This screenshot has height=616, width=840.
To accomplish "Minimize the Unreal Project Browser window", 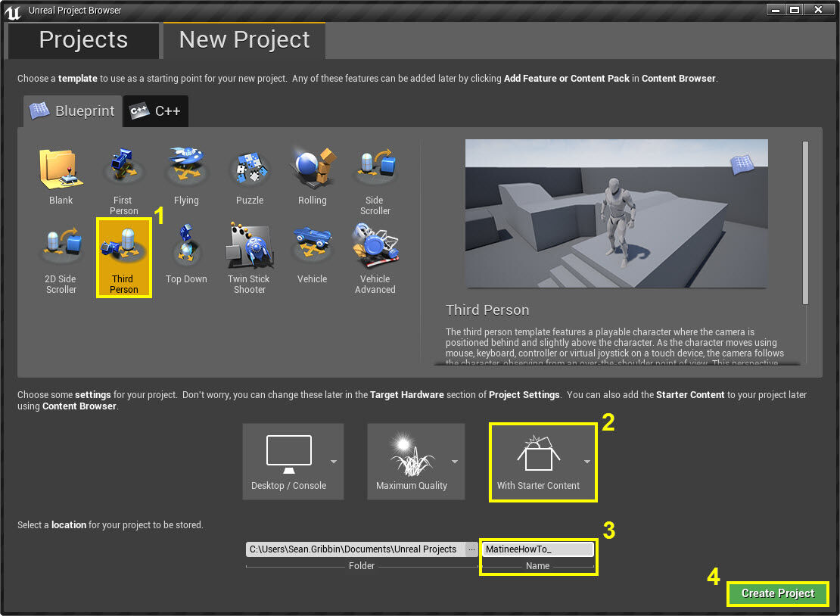I will point(776,10).
